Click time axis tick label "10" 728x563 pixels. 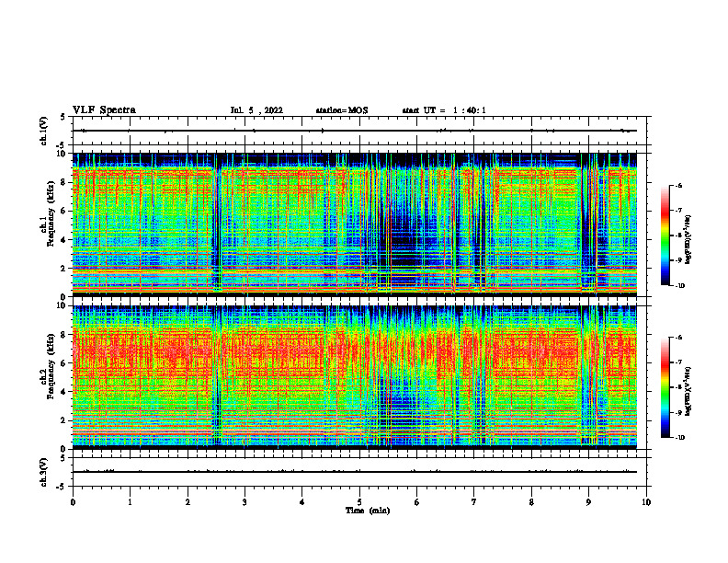646,502
